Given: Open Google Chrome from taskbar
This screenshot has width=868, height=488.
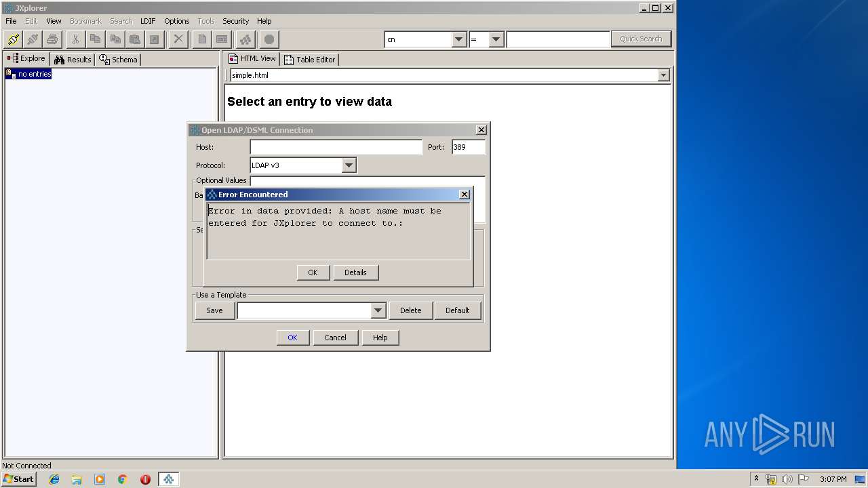Looking at the screenshot, I should pyautogui.click(x=122, y=479).
